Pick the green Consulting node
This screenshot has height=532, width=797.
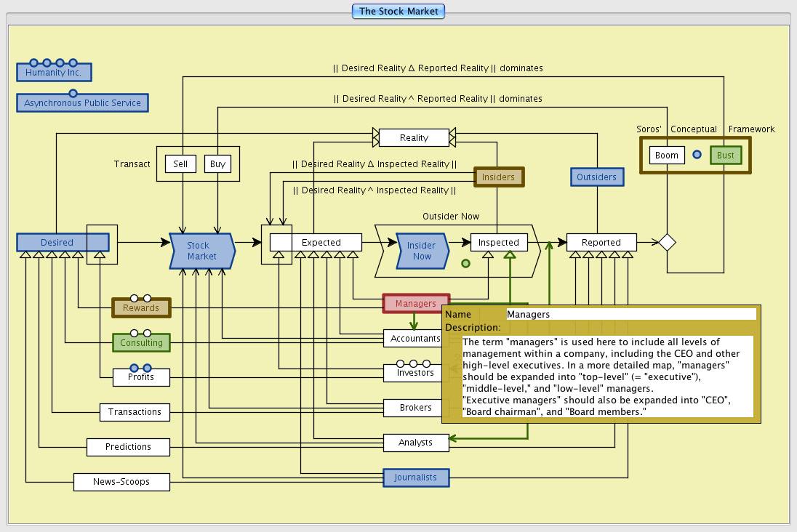141,342
